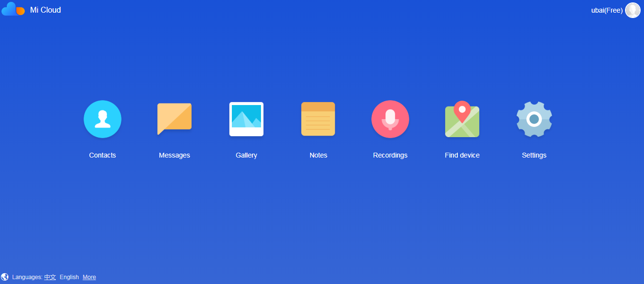The width and height of the screenshot is (644, 284).
Task: Open the ubai(Free) account menu
Action: point(607,10)
